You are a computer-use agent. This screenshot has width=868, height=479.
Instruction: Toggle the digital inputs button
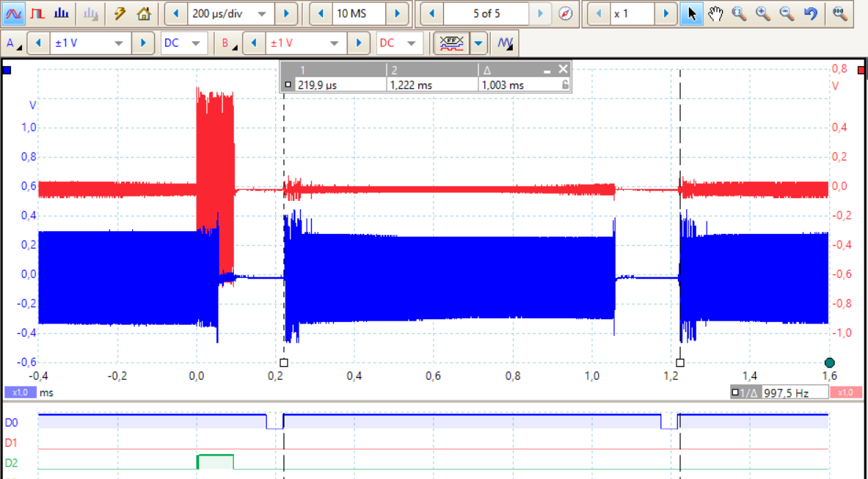tap(451, 43)
